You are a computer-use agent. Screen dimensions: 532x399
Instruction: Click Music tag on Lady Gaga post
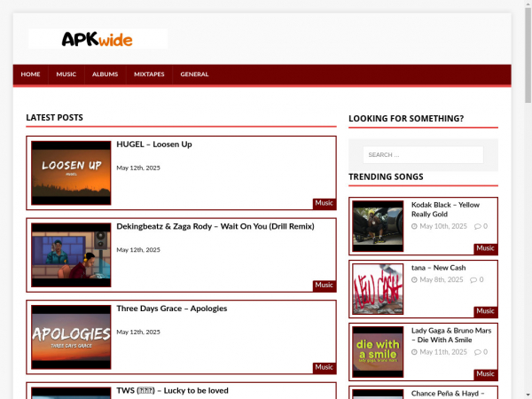pos(485,374)
